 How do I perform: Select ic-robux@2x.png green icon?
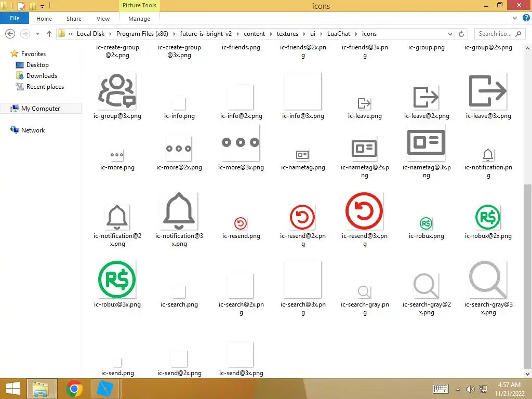pos(488,217)
